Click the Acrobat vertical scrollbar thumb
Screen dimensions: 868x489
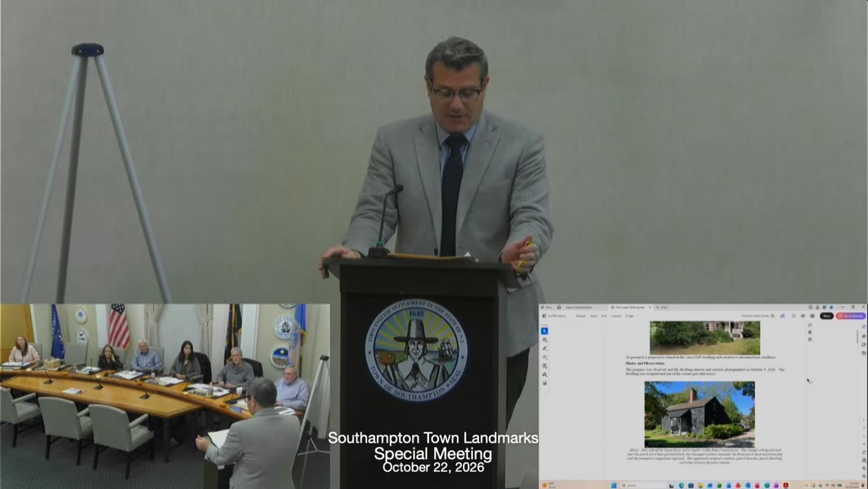click(x=857, y=336)
